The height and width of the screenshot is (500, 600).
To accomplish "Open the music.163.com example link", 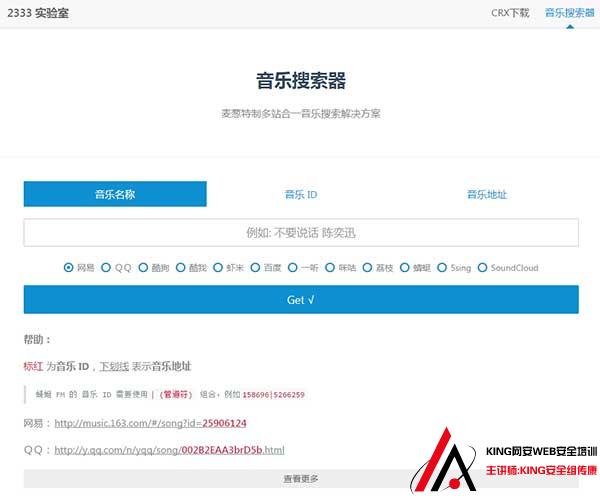I will click(x=150, y=423).
